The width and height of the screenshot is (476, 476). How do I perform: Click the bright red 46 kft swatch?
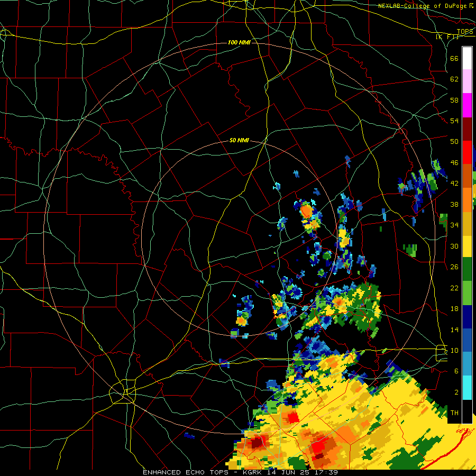pyautogui.click(x=467, y=152)
